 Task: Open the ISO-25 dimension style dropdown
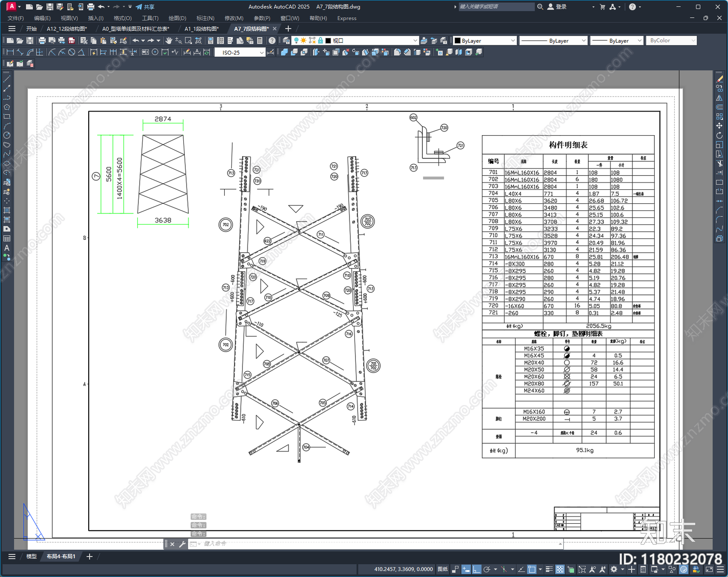click(x=240, y=52)
